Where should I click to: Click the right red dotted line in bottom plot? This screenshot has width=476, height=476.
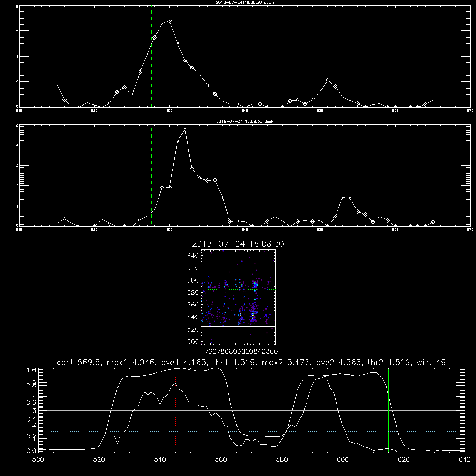pyautogui.click(x=325, y=410)
